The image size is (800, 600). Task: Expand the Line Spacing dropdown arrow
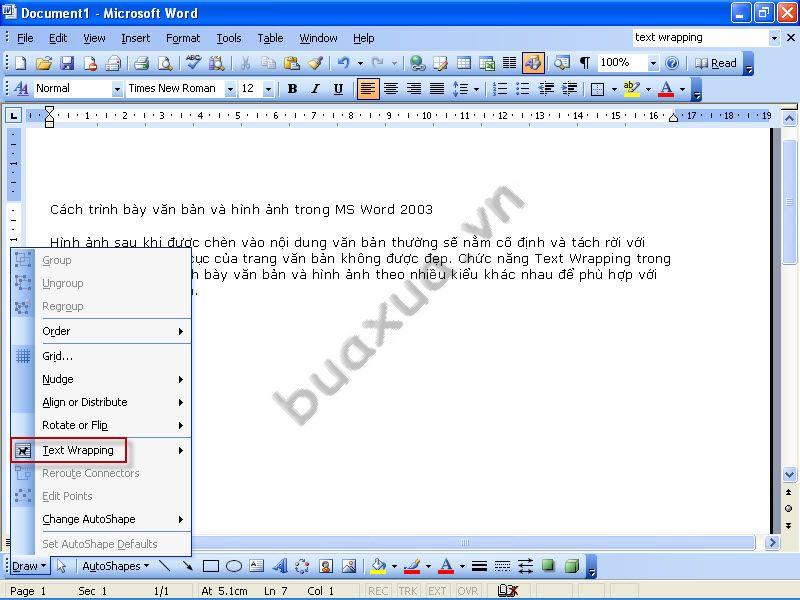[477, 89]
